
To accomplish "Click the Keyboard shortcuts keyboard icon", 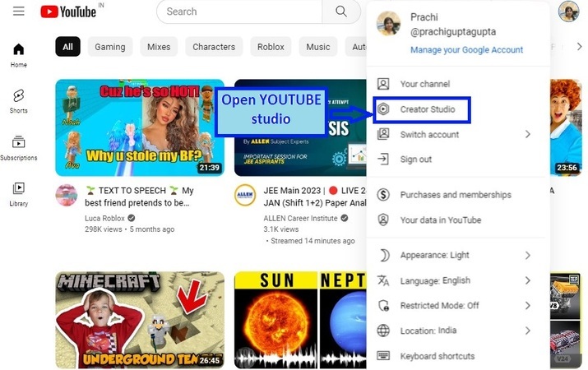I will click(383, 356).
